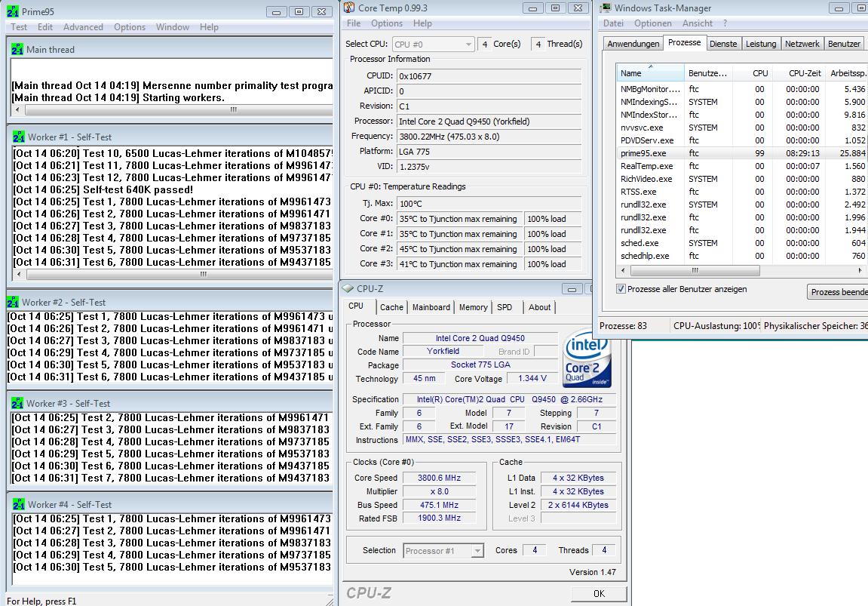Click the OK button in CPU-Z
The image size is (868, 606).
pos(599,594)
